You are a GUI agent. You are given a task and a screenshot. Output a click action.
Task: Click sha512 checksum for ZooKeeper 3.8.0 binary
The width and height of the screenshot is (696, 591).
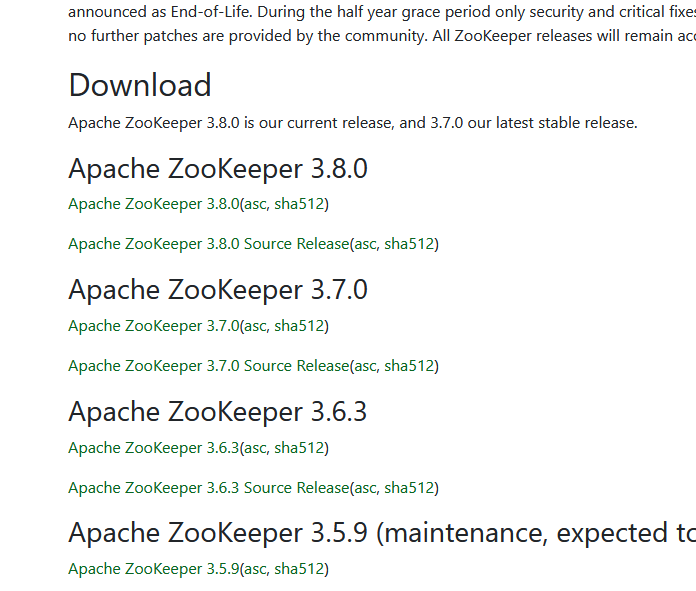[299, 204]
